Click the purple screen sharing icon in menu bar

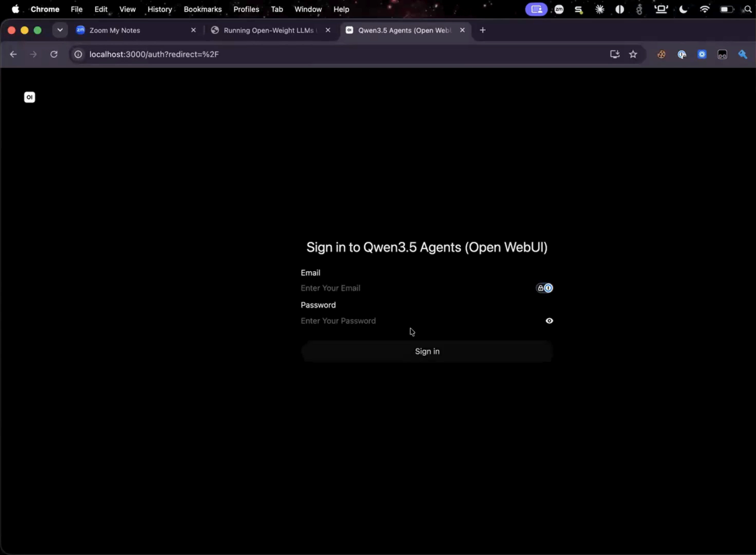pos(536,9)
